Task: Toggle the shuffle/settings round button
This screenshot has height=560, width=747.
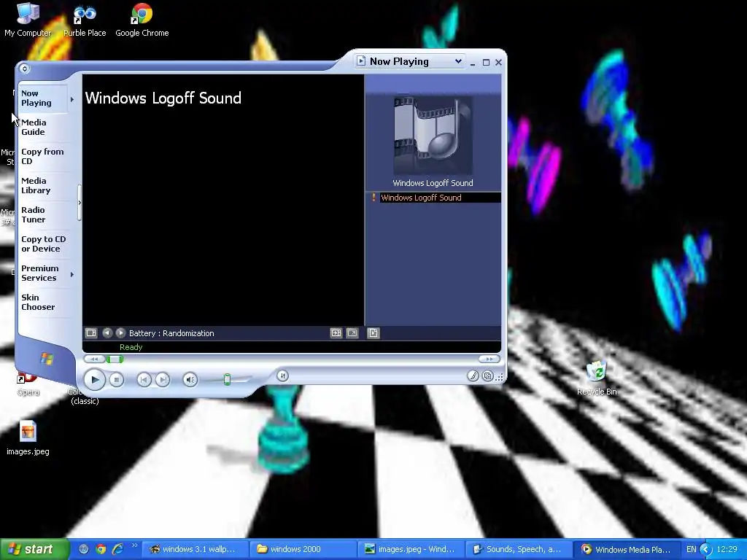Action: (x=282, y=376)
